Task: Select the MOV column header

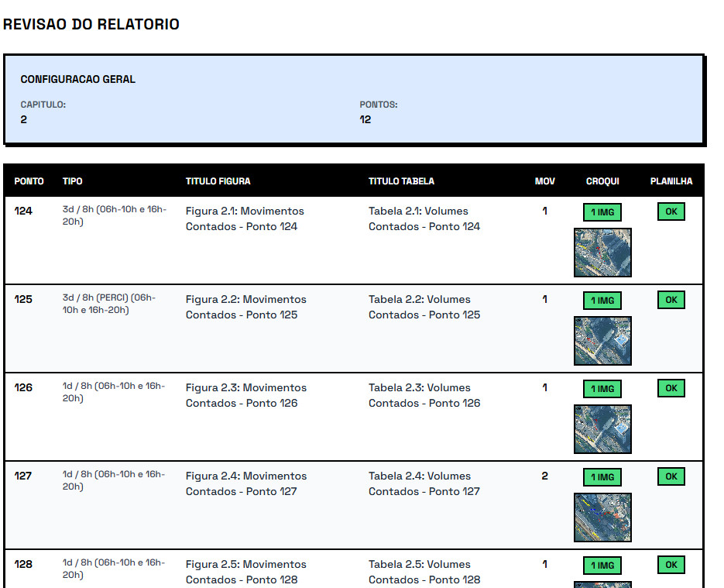Action: coord(545,181)
